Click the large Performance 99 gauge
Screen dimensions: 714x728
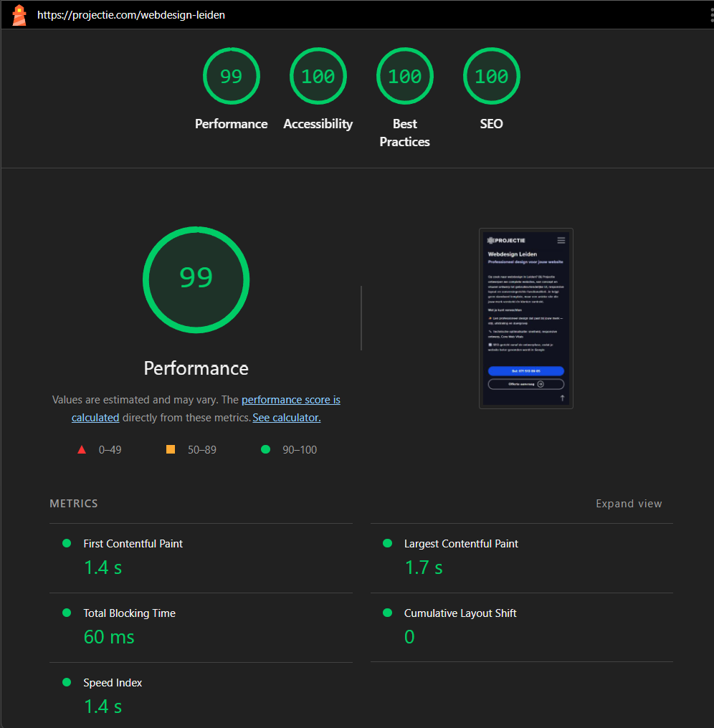point(196,278)
